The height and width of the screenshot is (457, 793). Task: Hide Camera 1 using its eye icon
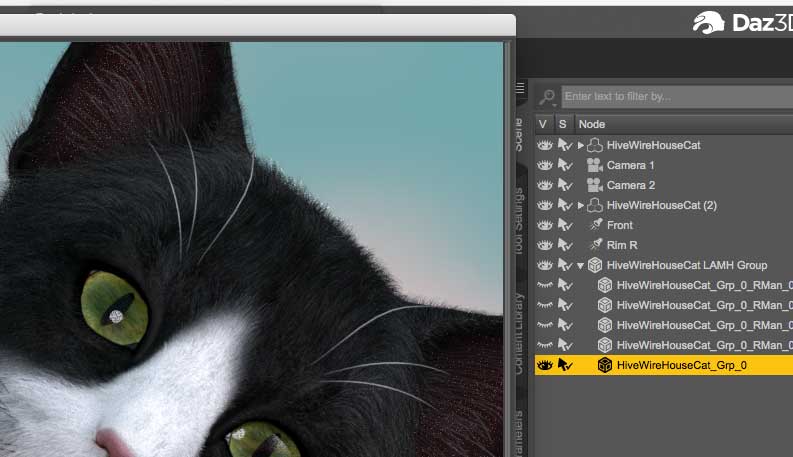click(545, 165)
